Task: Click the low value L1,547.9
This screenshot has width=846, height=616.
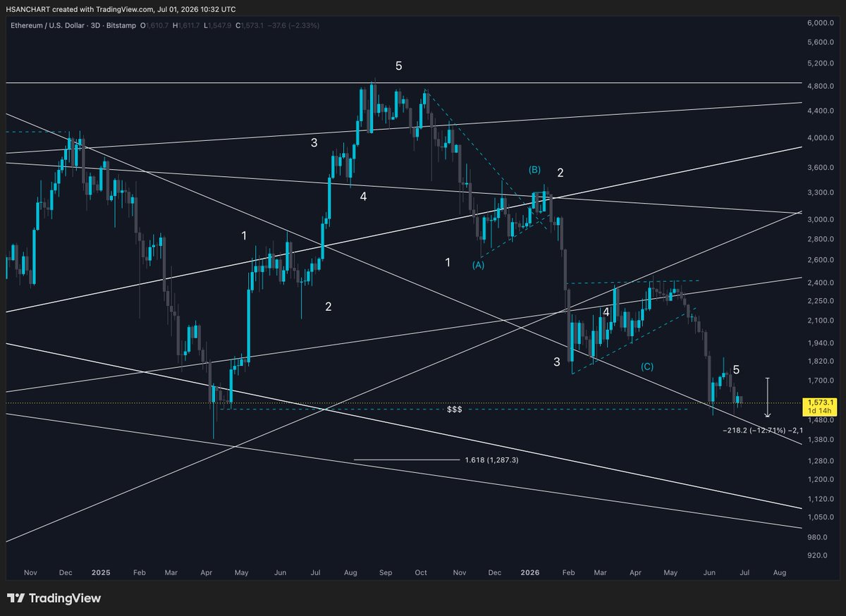Action: [219, 25]
